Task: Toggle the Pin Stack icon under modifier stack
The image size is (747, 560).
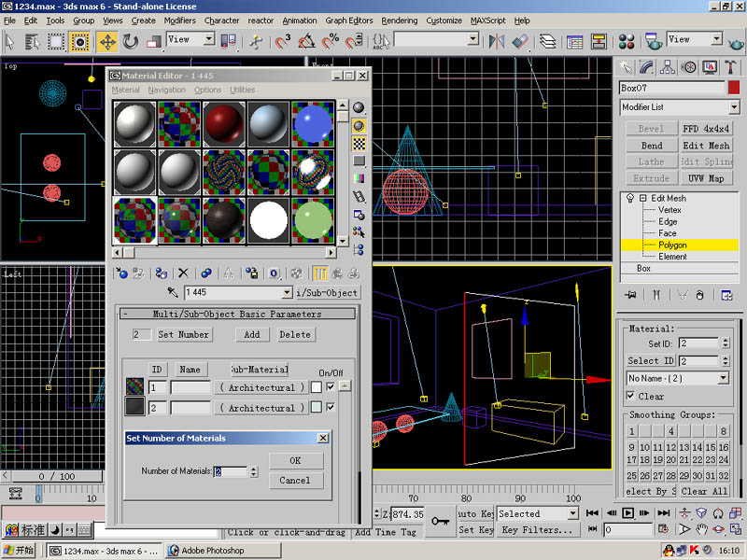Action: 631,295
